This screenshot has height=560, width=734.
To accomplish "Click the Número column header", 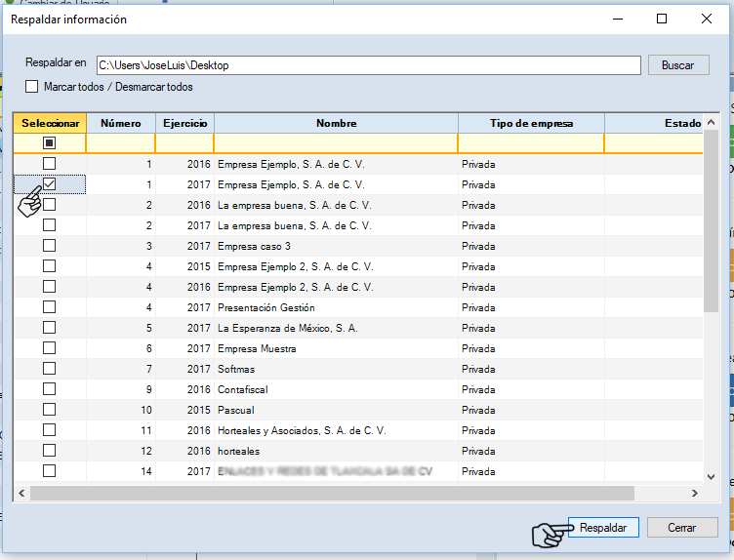I will coord(121,123).
